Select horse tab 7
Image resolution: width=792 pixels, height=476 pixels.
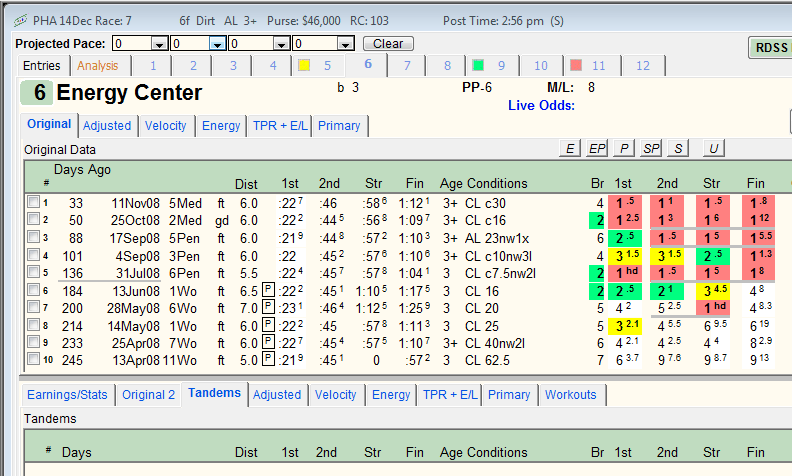407,66
